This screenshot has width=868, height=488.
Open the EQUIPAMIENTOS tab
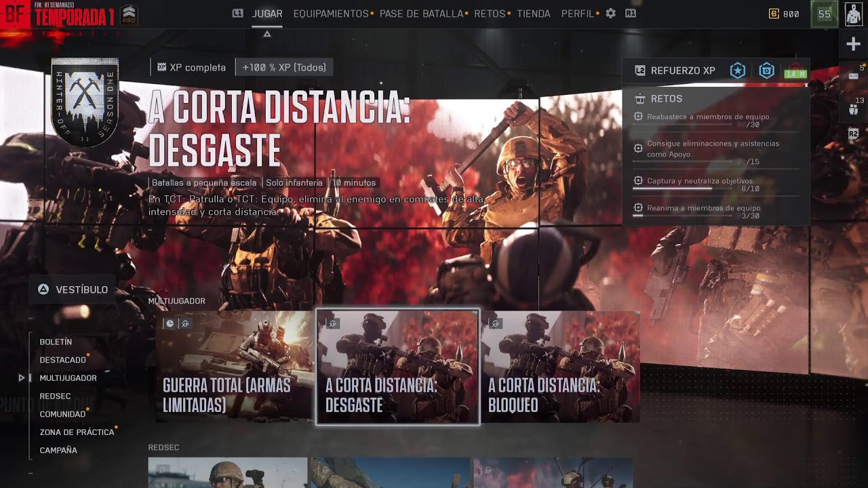tap(331, 14)
